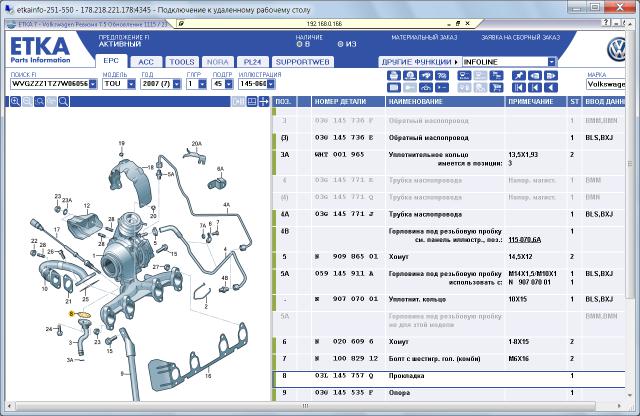Click the ПОЗ. column header

click(284, 102)
